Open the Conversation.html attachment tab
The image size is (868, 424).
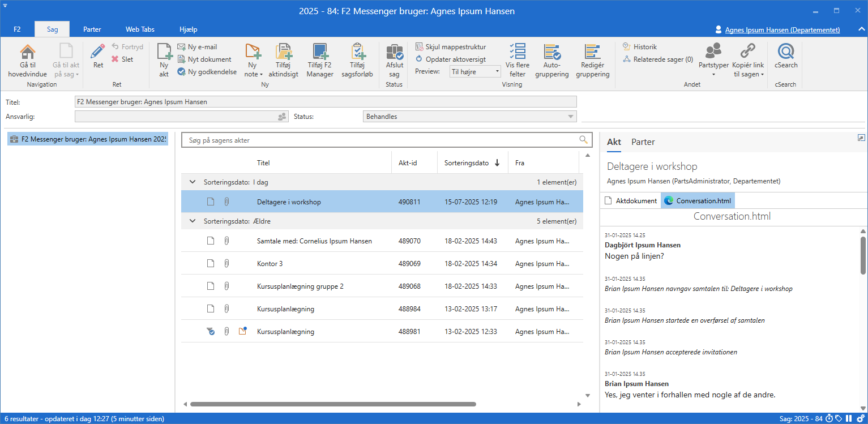click(698, 200)
